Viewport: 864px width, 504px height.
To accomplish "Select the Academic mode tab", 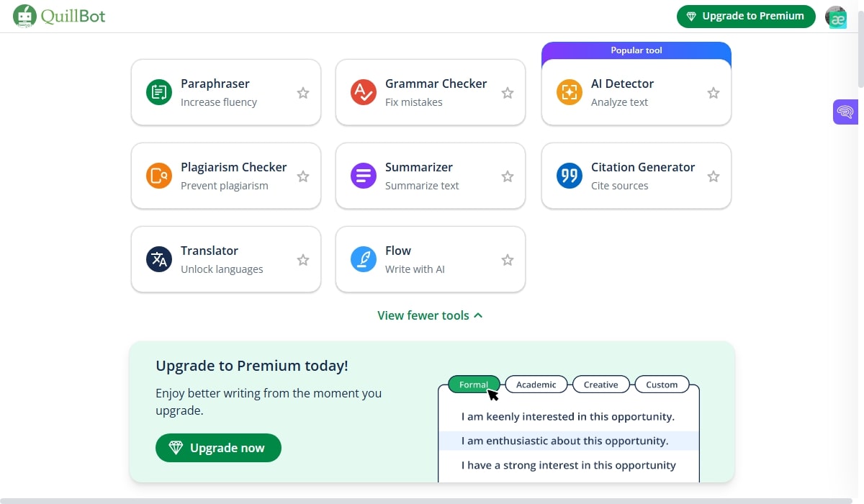I will click(x=536, y=384).
